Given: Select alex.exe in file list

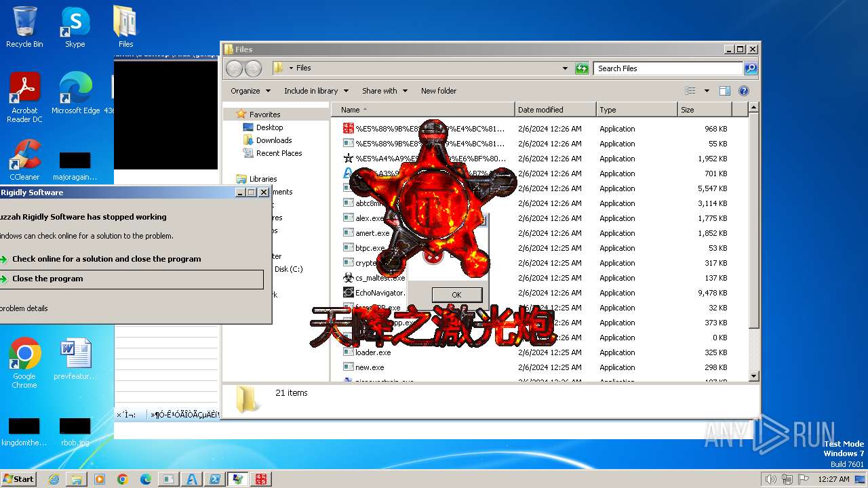Looking at the screenshot, I should (369, 218).
